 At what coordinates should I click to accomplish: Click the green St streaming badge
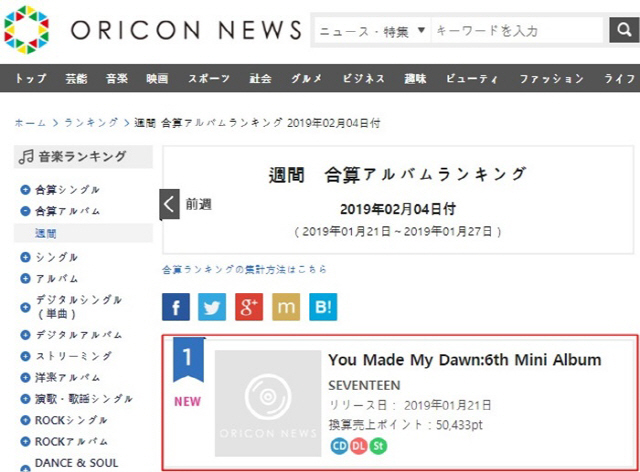[x=378, y=446]
